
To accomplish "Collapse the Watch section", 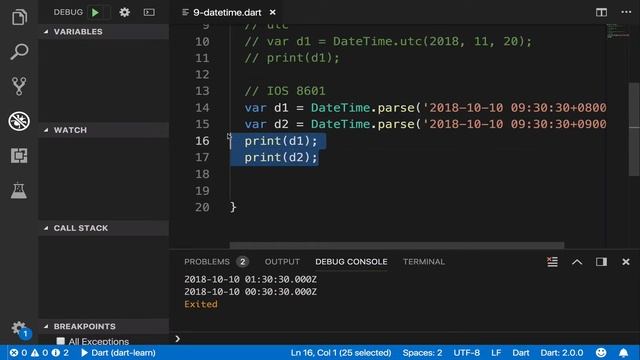I will coord(104,130).
